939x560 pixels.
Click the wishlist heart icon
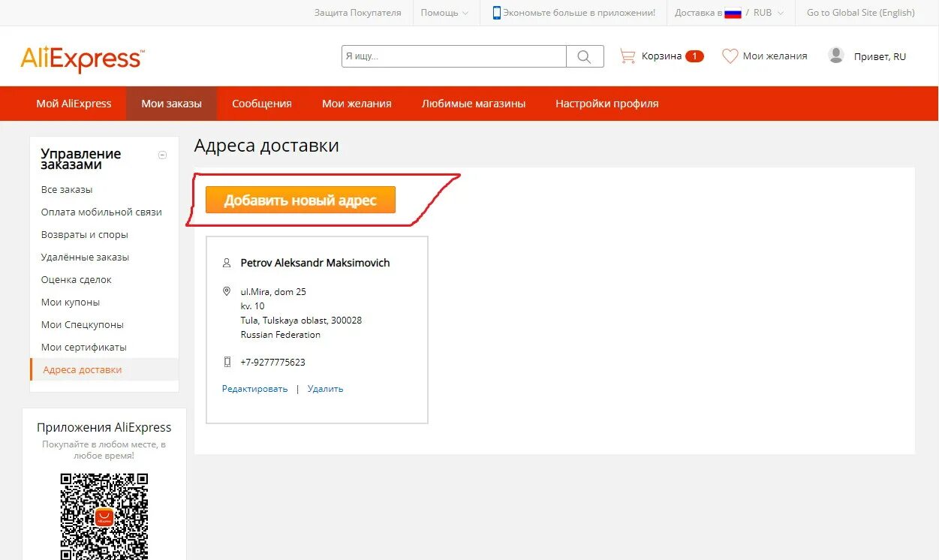point(730,56)
